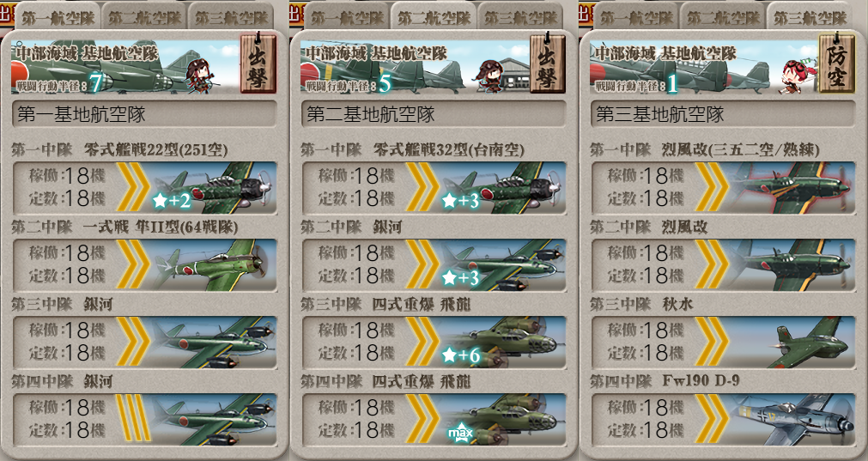Viewport: 868px width, 461px height.
Task: Select the 零式艦戦22型(251空) aircraft slot
Action: coord(144,188)
